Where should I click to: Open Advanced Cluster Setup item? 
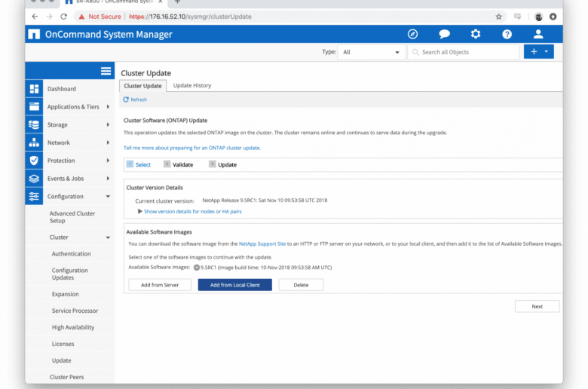click(72, 217)
